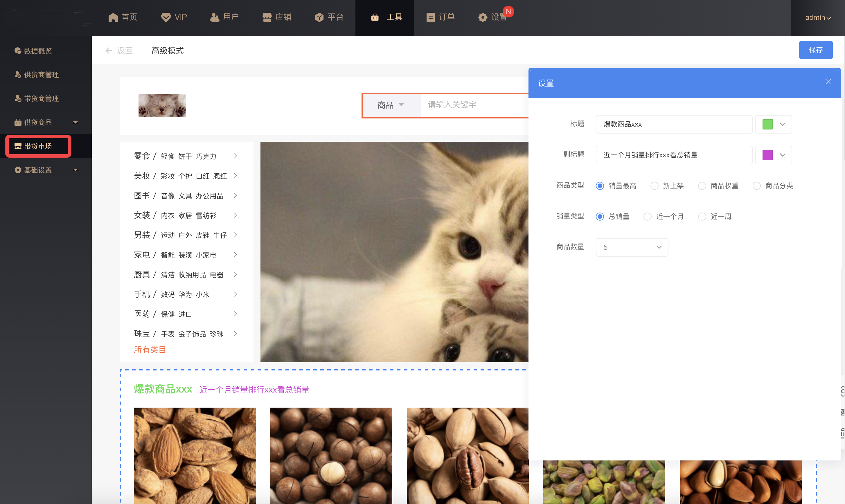
Task: Click the settings gear icon in the top bar
Action: coord(483,17)
